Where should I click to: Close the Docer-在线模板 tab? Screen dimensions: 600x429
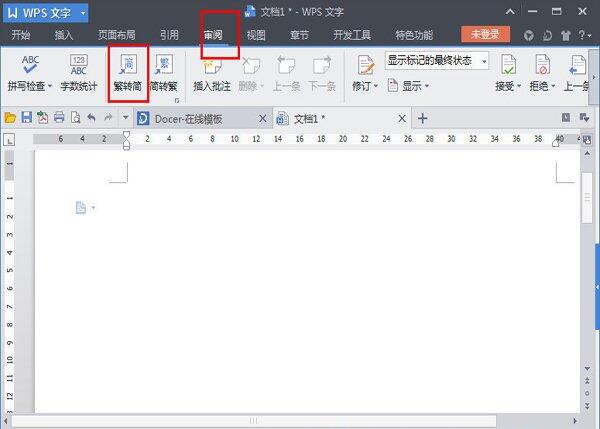point(262,119)
